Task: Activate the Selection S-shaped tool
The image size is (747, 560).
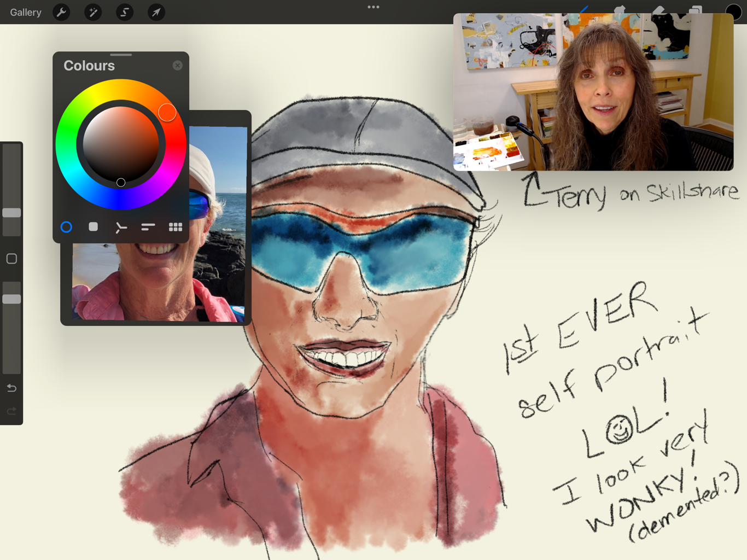Action: [125, 12]
